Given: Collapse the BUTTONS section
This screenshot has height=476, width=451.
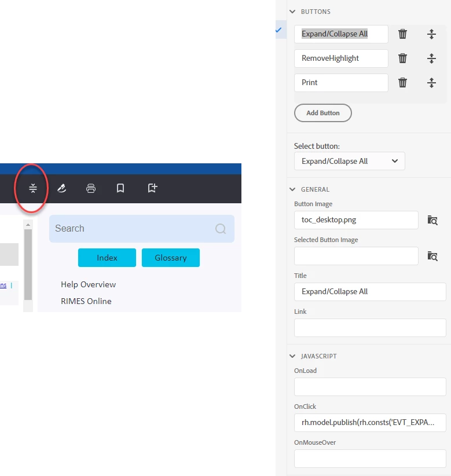Looking at the screenshot, I should (292, 12).
